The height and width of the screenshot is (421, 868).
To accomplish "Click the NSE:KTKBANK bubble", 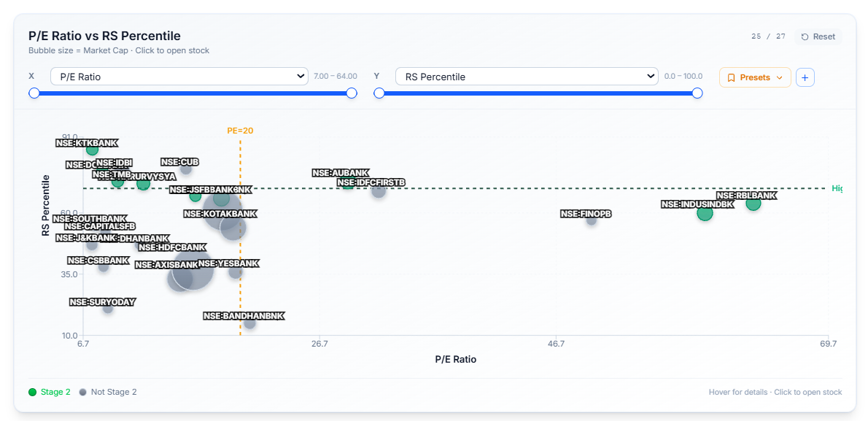I will pos(93,150).
